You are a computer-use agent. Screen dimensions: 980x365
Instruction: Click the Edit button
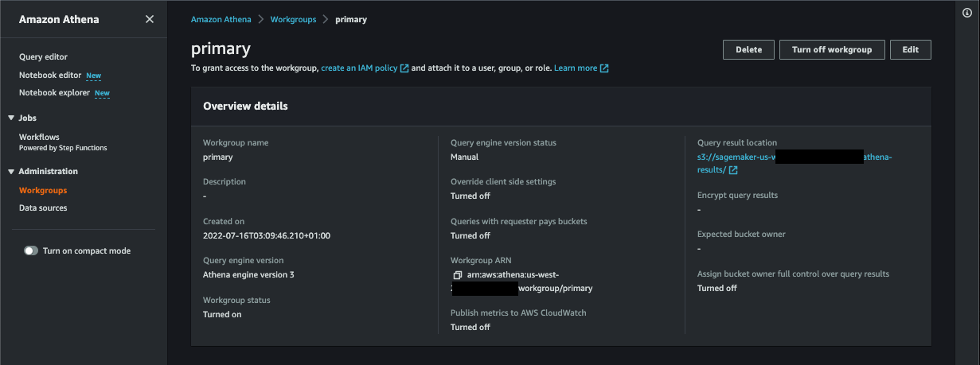[x=911, y=49]
